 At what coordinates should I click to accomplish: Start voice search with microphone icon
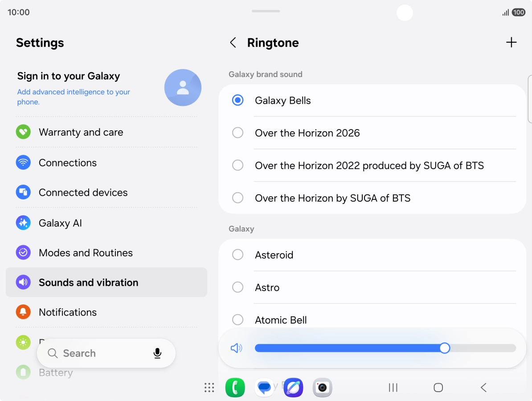(157, 353)
